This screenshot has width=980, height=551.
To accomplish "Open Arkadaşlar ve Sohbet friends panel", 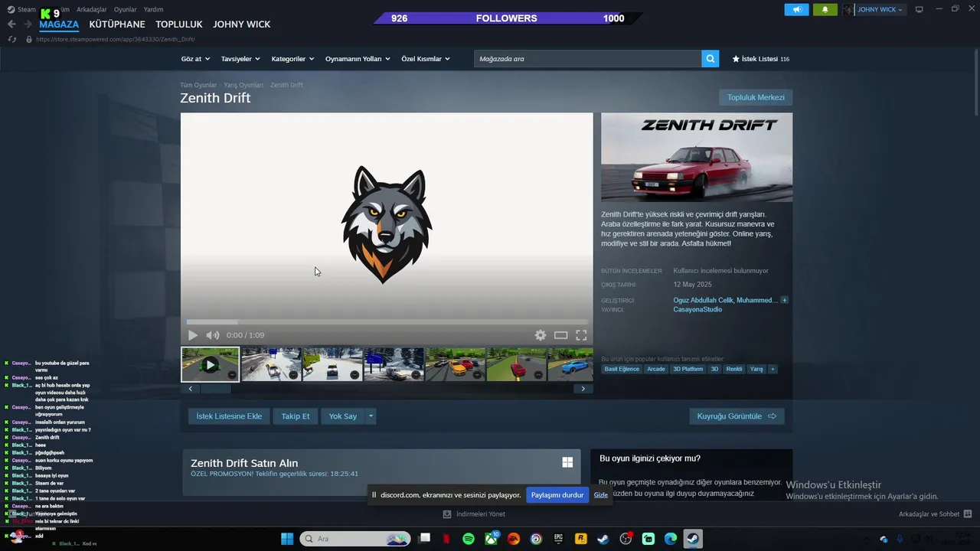I will click(x=935, y=514).
